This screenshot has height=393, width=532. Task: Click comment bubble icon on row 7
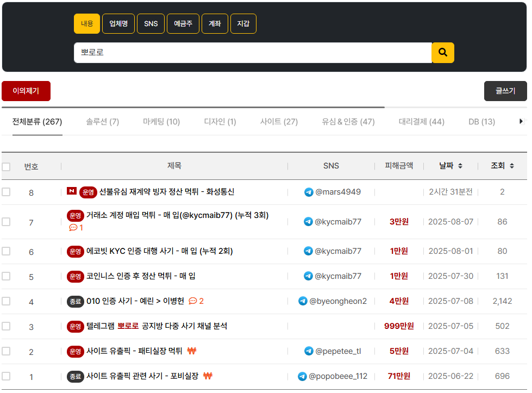[73, 227]
